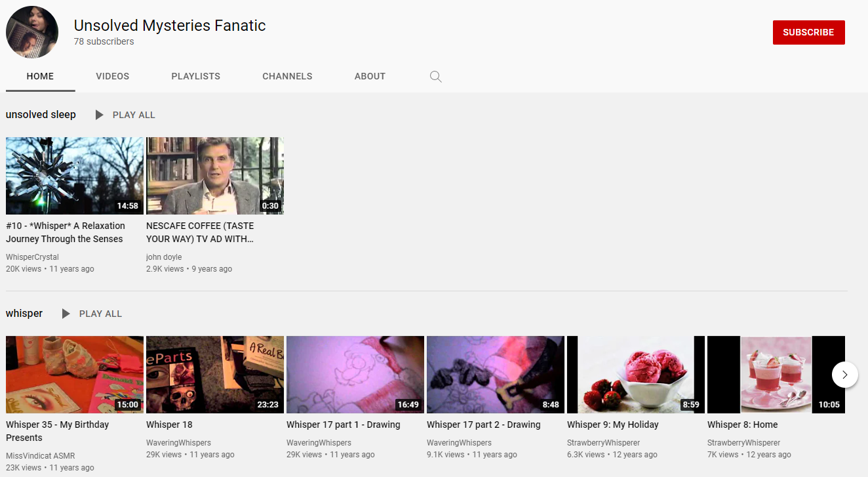The width and height of the screenshot is (868, 477).
Task: Open Whisper 17 part 1 Drawing thumbnail
Action: pos(355,375)
